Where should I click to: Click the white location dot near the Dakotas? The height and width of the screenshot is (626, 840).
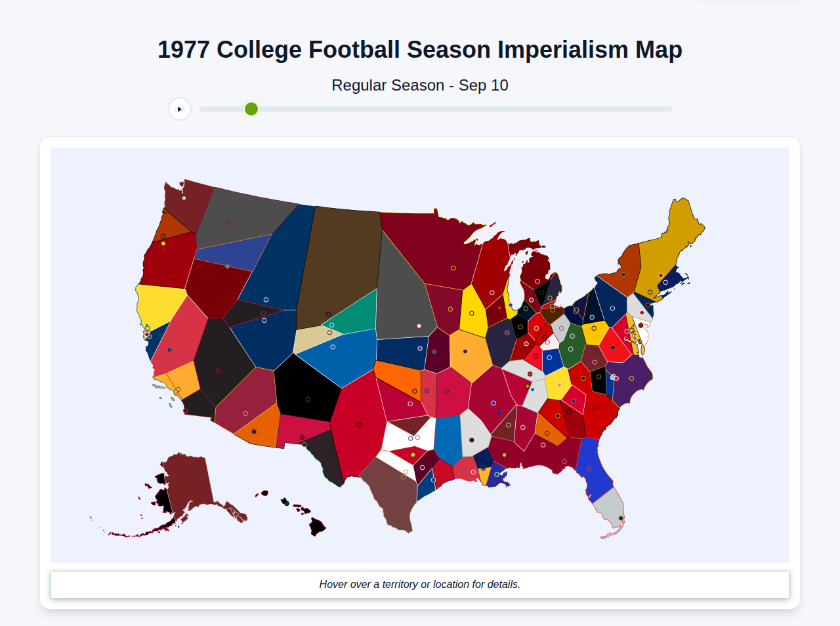(x=419, y=325)
